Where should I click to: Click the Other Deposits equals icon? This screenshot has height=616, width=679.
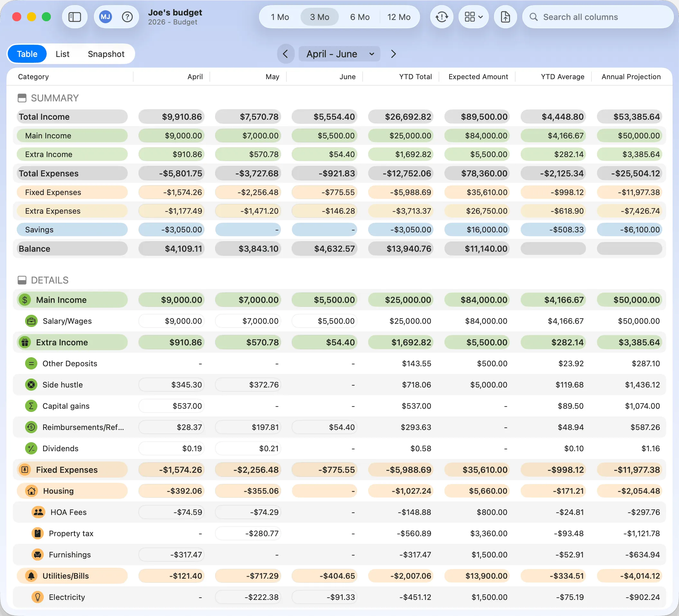pos(31,363)
